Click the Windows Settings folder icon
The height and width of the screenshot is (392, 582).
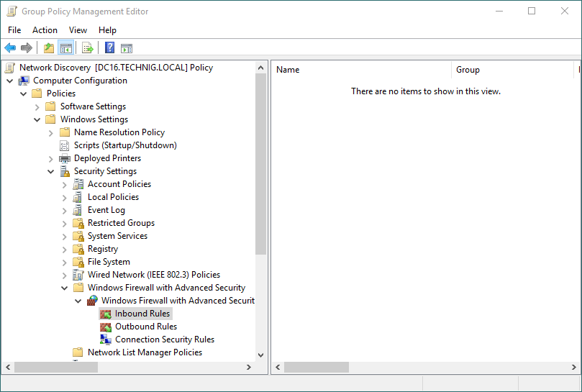click(50, 119)
